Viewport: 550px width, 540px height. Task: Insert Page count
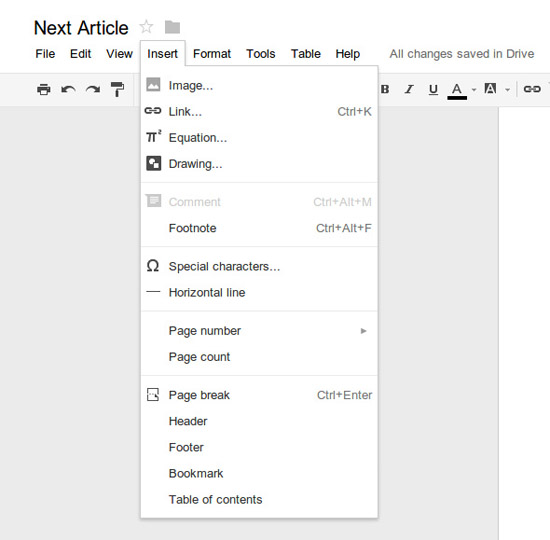tap(259, 356)
